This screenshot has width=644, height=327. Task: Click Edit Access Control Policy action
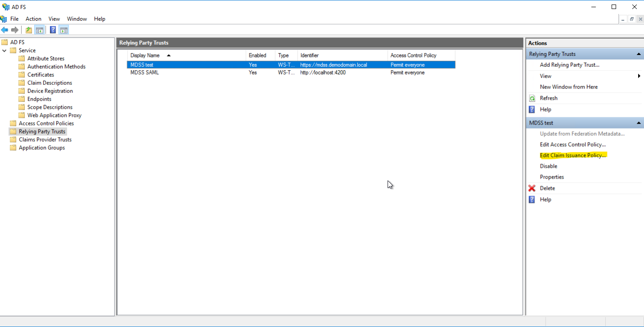tap(573, 145)
